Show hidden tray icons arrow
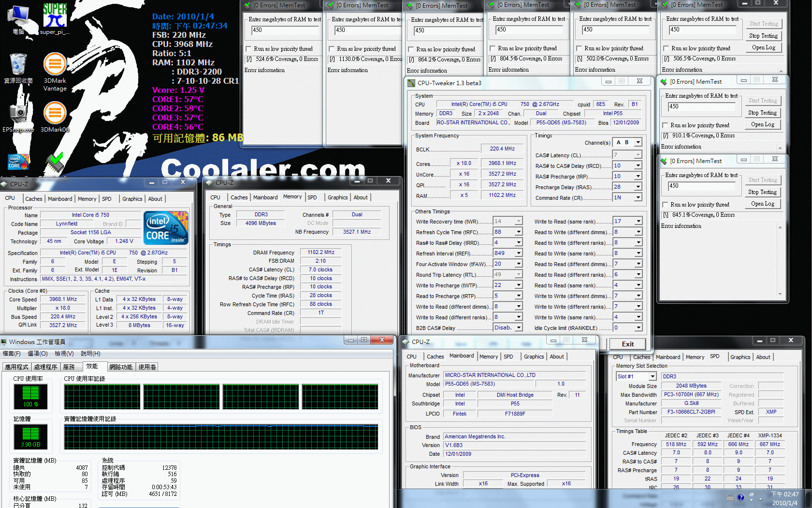Viewport: 812px width, 508px height. pyautogui.click(x=760, y=498)
